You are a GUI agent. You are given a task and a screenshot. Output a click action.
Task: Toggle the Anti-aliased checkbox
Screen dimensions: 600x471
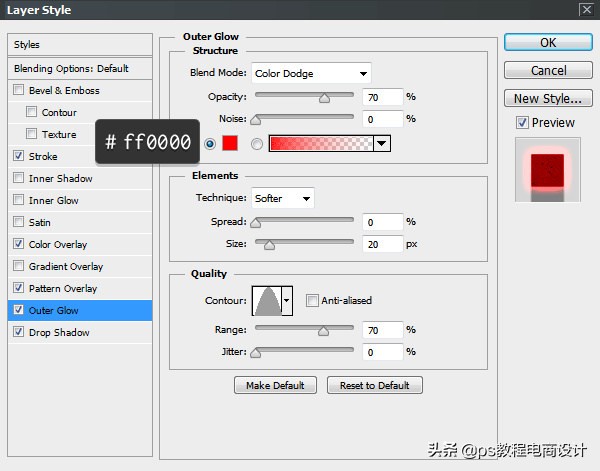pyautogui.click(x=312, y=301)
